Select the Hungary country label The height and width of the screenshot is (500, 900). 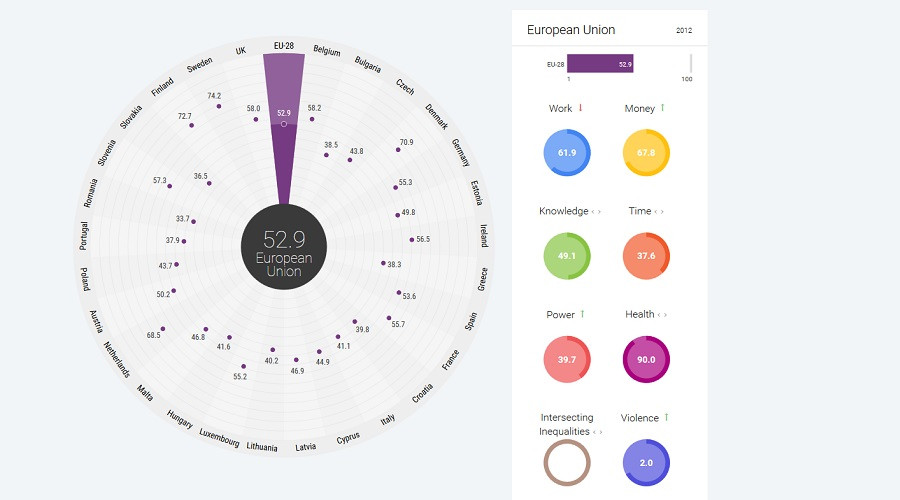coord(180,419)
